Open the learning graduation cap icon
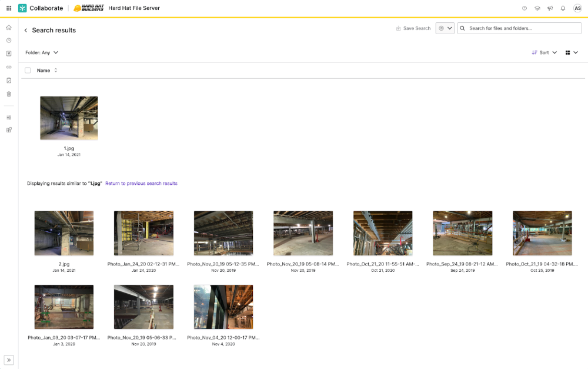The height and width of the screenshot is (369, 588). (x=537, y=8)
